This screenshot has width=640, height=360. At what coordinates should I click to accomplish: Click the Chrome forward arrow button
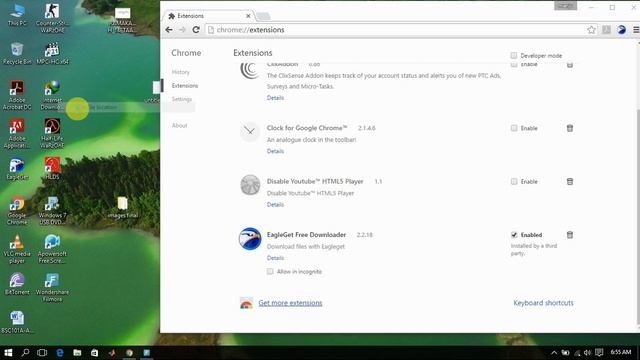182,30
